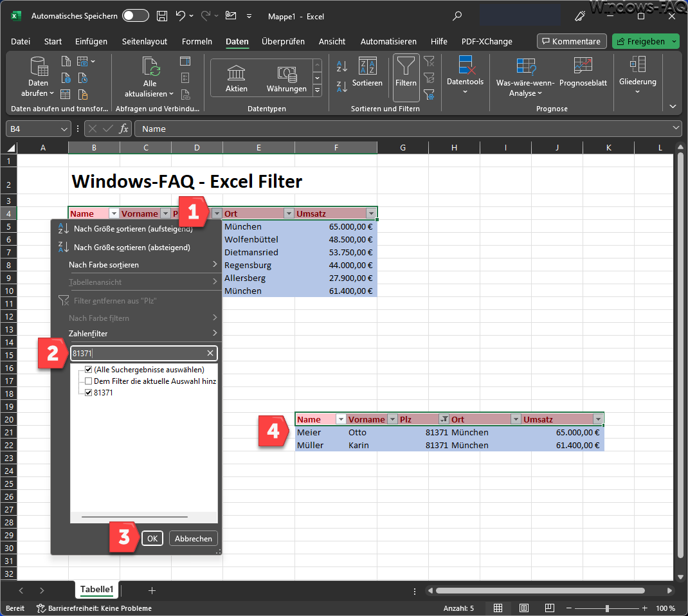Click zoom in plus button
Image resolution: width=688 pixels, height=616 pixels.
tap(644, 608)
